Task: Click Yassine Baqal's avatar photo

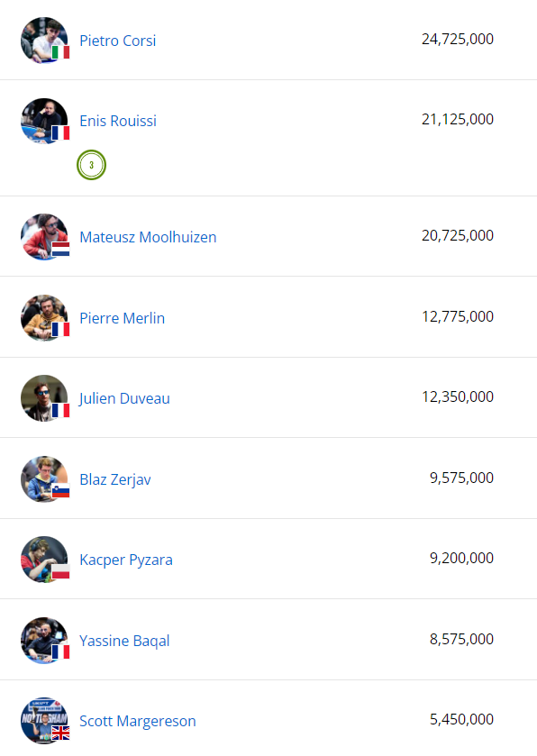Action: (44, 641)
